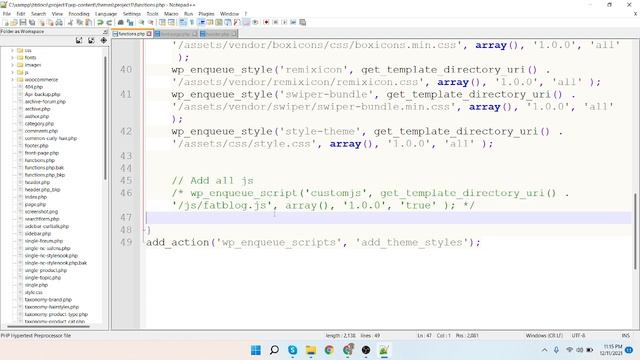Open the Settings menu
This screenshot has height=360, width=640.
point(132,14)
